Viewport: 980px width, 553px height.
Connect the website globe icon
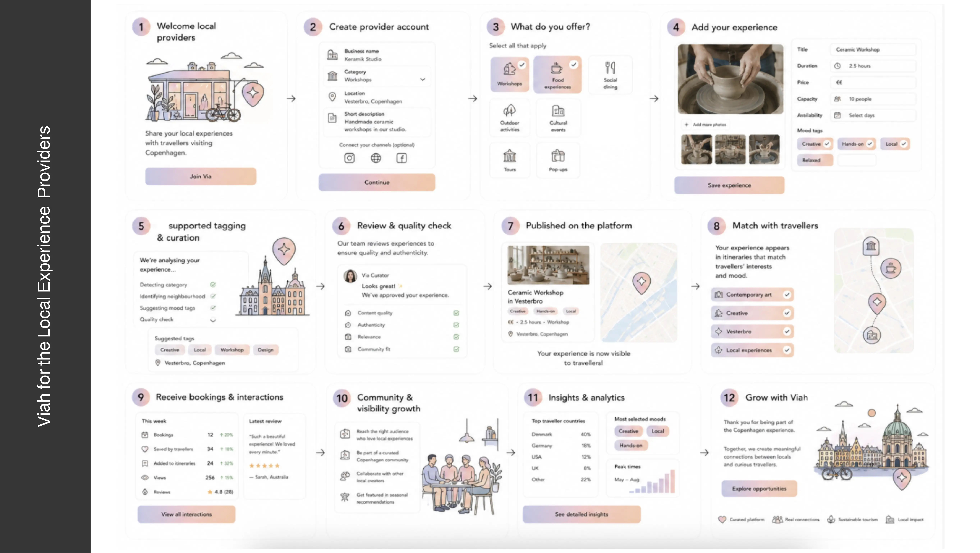point(376,158)
